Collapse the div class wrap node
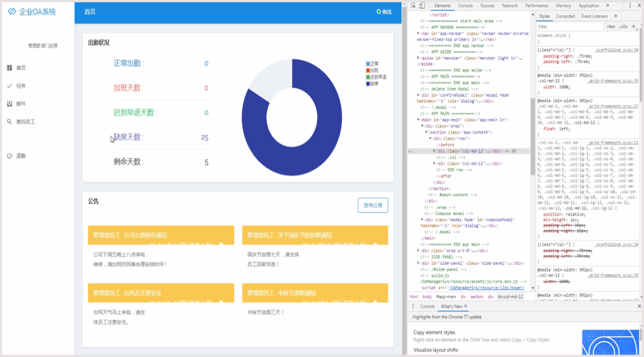 click(x=423, y=126)
